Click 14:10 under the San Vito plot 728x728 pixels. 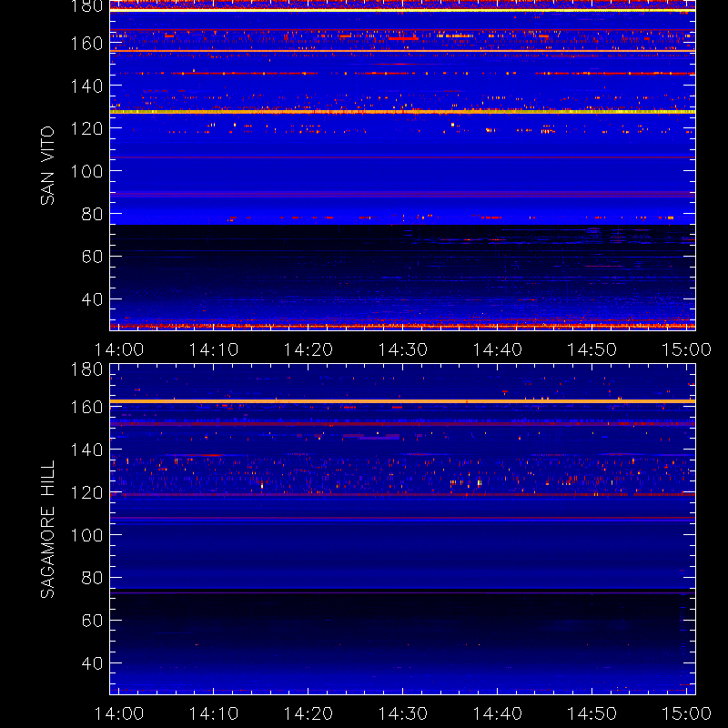click(214, 349)
